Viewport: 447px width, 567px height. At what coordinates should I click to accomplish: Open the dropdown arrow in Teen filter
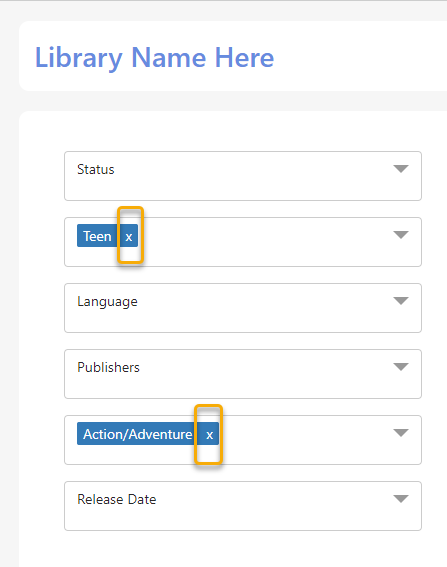401,235
